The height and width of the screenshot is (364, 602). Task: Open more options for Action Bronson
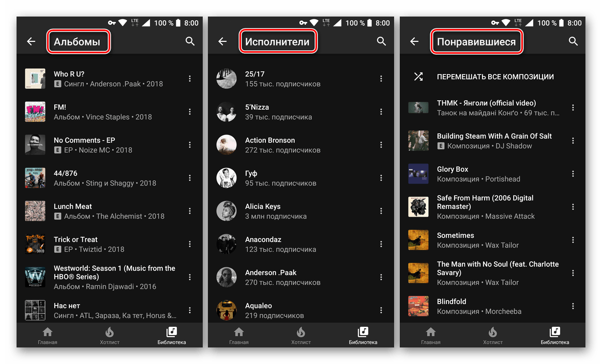[x=381, y=145]
